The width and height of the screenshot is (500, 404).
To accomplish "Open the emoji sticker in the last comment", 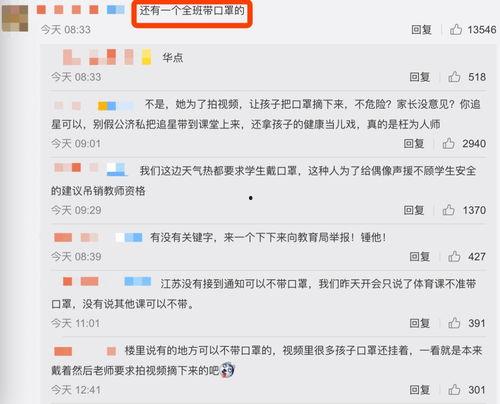I will point(227,370).
